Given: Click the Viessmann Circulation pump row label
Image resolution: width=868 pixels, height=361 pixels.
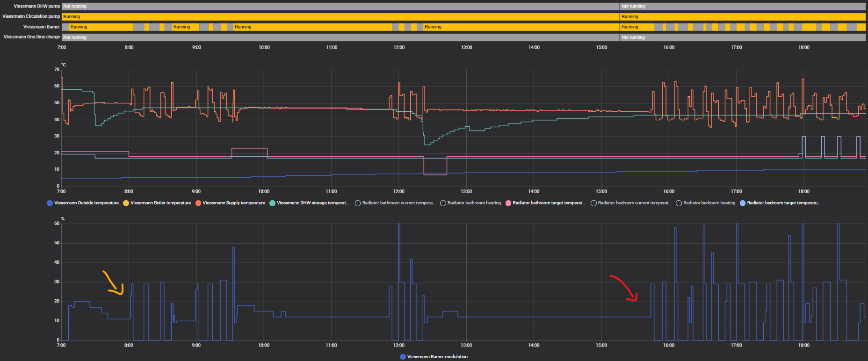Looking at the screenshot, I should tap(31, 16).
